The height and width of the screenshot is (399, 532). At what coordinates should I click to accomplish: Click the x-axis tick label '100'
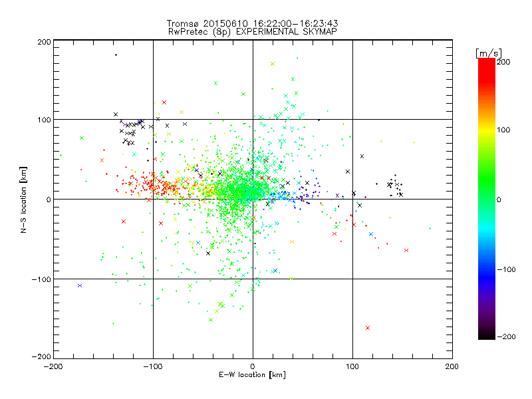pos(352,366)
